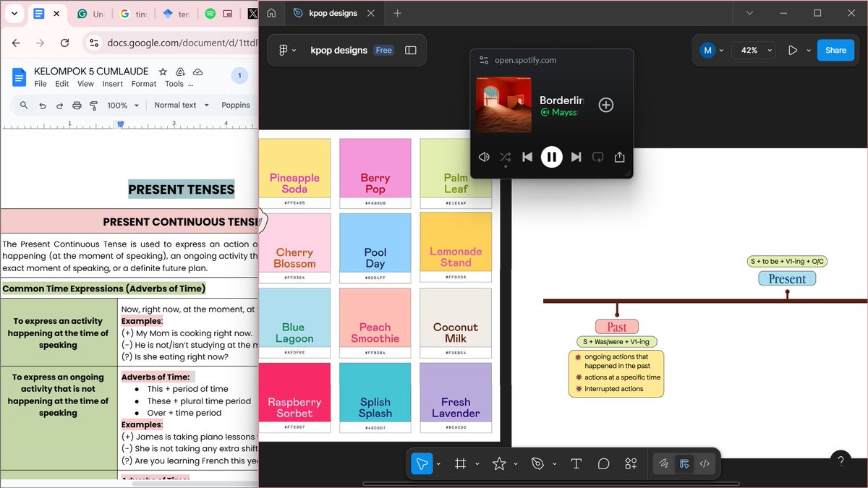The width and height of the screenshot is (868, 488).
Task: Undo last action in Google Docs
Action: pos(42,105)
